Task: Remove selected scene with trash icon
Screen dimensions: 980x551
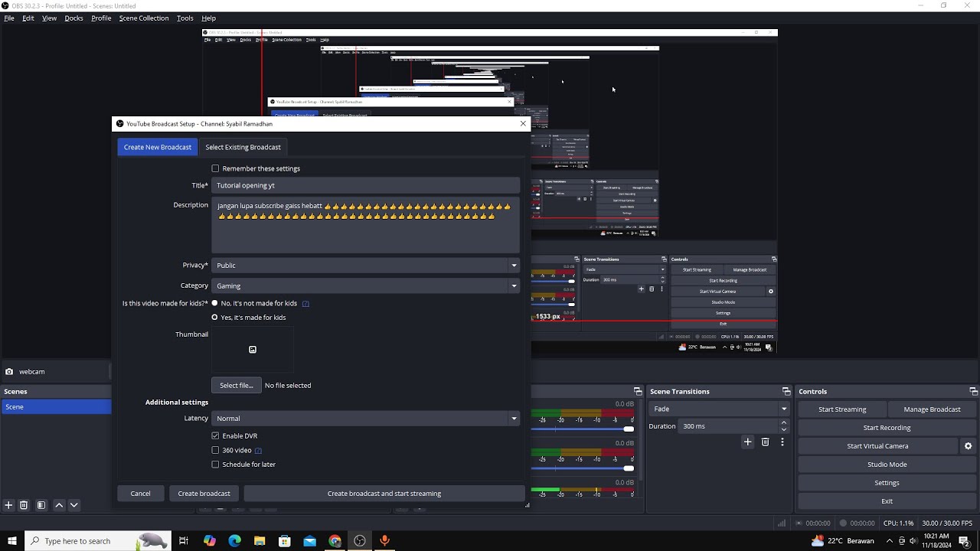Action: click(24, 505)
